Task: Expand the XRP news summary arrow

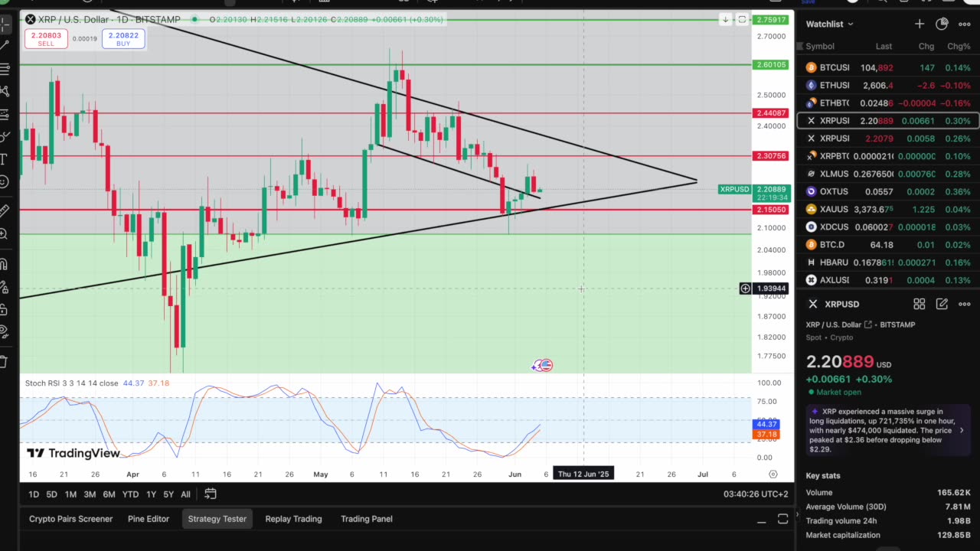Action: pos(962,430)
